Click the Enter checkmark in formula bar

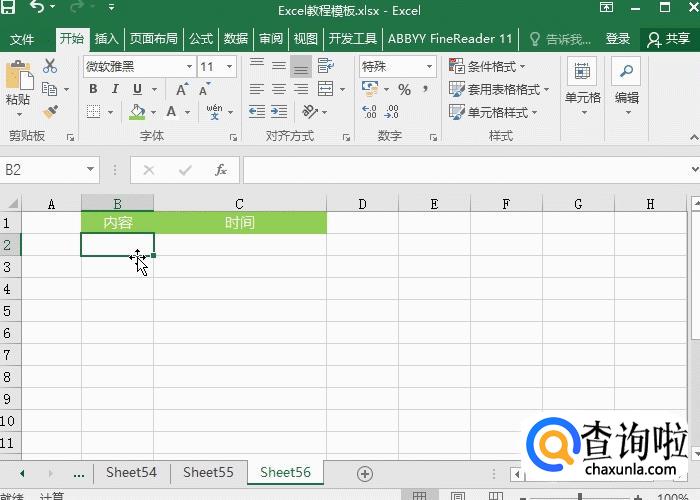point(185,170)
